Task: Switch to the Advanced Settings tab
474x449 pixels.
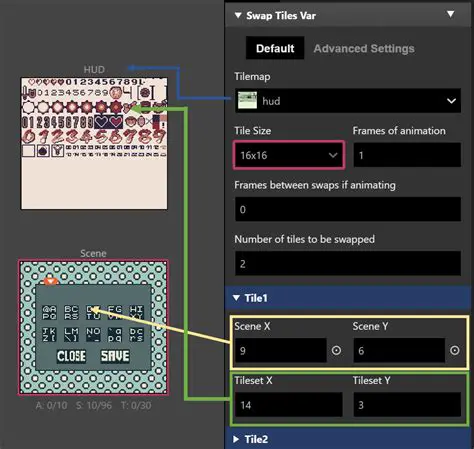Action: [x=364, y=49]
